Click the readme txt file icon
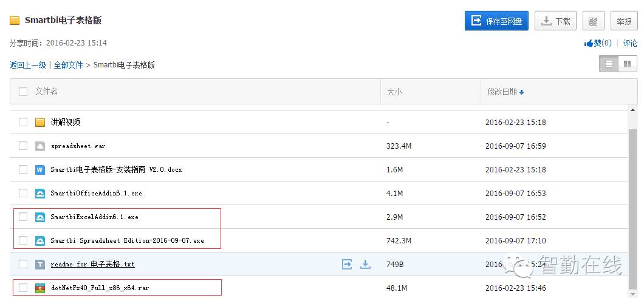The height and width of the screenshot is (298, 644). tap(40, 265)
